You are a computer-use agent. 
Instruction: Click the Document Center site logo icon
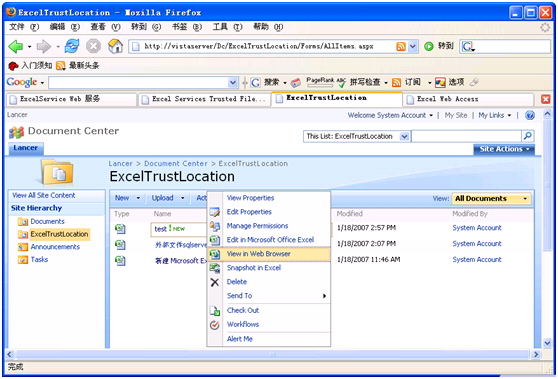point(16,132)
